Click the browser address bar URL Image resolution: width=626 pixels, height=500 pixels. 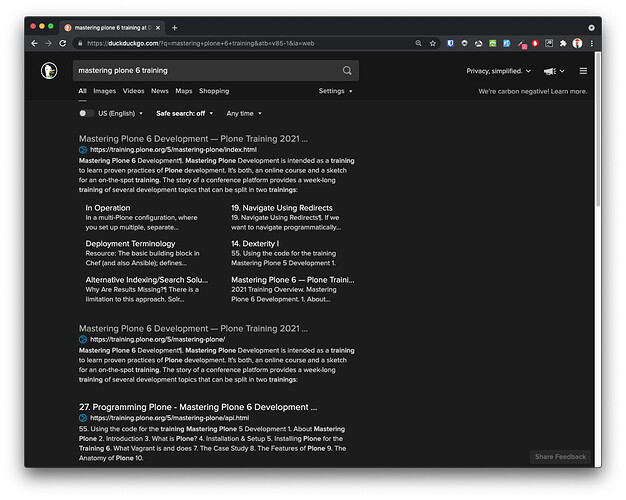coord(201,43)
